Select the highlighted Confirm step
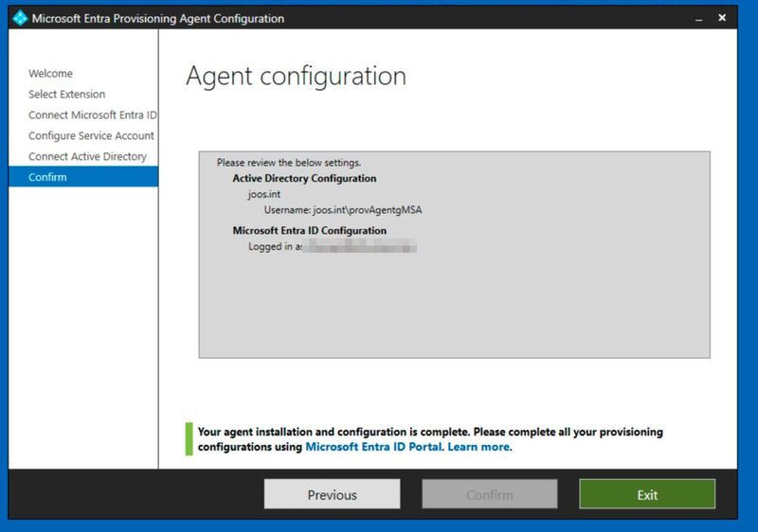 coord(83,177)
